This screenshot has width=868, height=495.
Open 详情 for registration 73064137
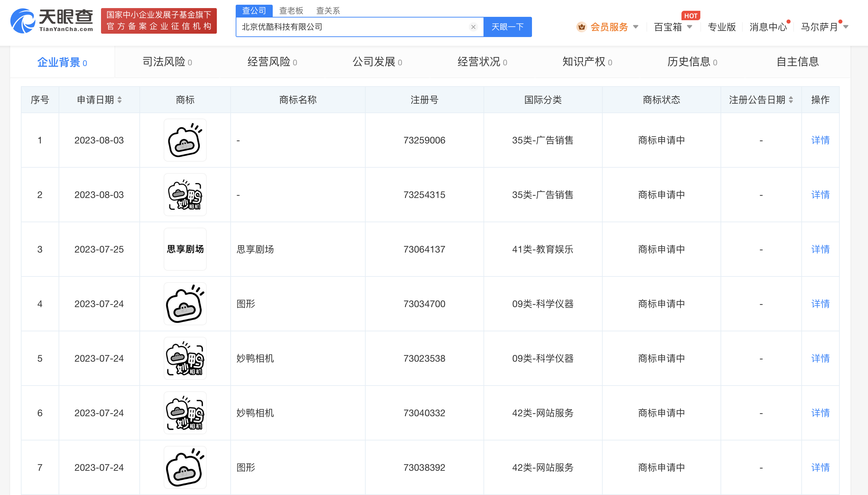pyautogui.click(x=820, y=249)
